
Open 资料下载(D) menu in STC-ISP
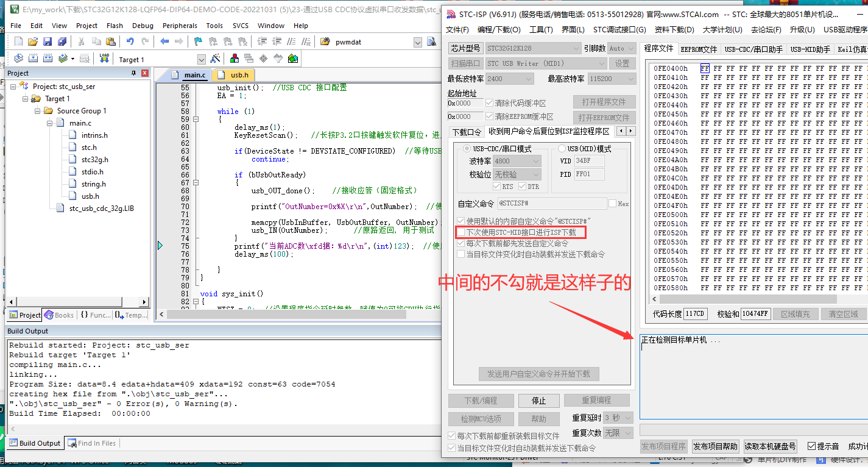pos(674,29)
